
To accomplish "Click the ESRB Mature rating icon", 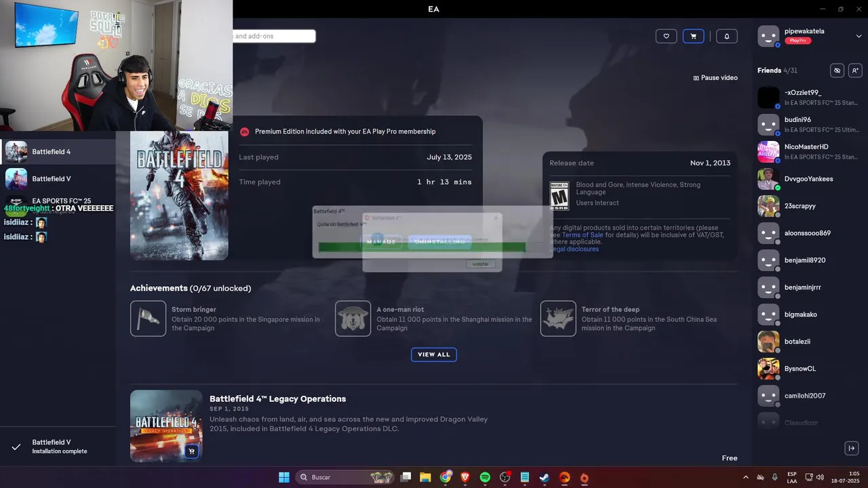I will tap(559, 195).
